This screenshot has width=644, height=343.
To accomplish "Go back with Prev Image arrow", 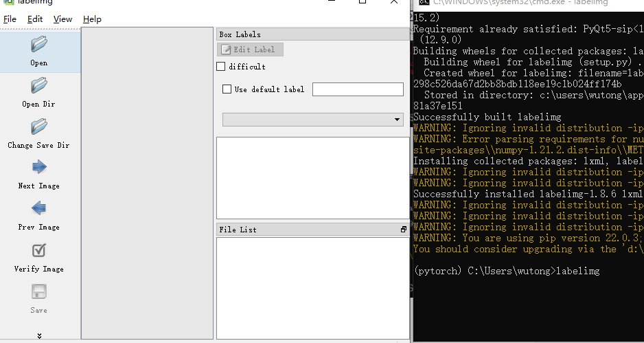I will click(39, 208).
